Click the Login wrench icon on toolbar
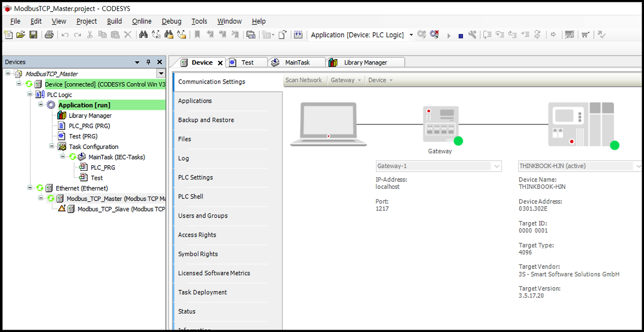 473,34
